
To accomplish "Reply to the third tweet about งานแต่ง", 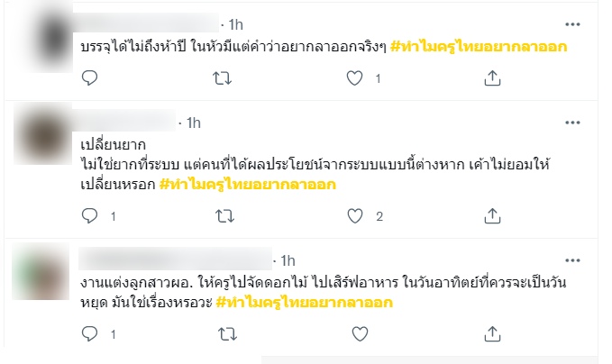I will 89,334.
